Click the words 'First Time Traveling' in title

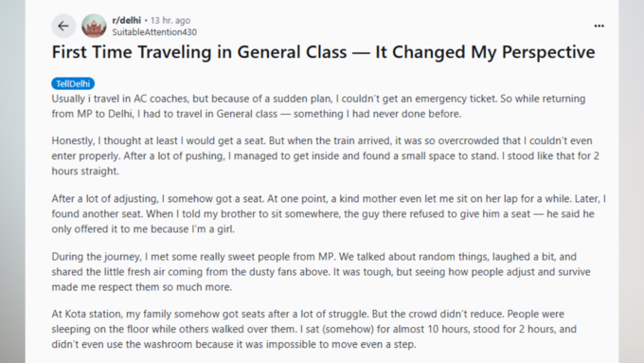[132, 52]
